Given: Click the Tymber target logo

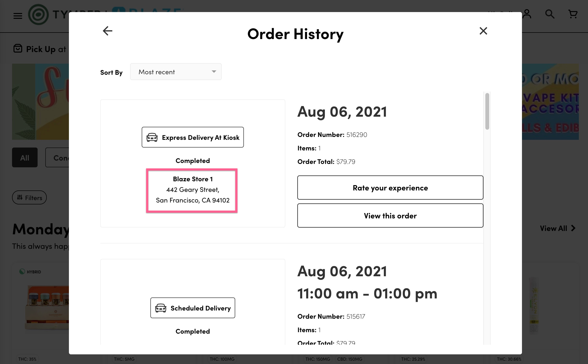Looking at the screenshot, I should click(x=38, y=14).
